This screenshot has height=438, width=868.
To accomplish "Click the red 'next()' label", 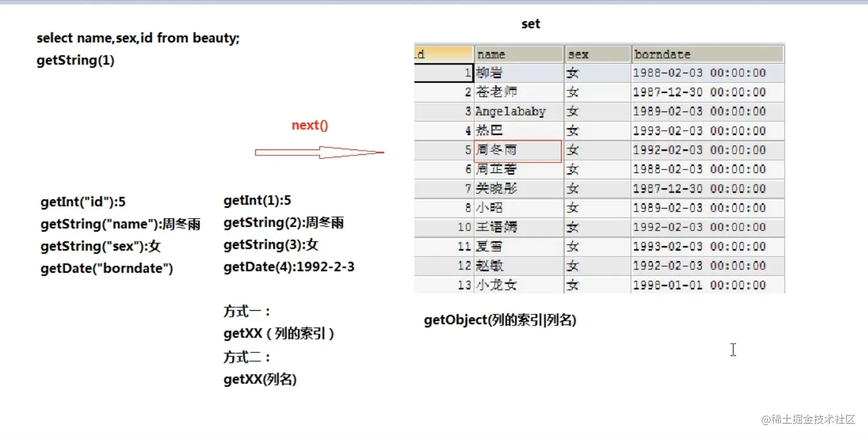I will point(310,125).
